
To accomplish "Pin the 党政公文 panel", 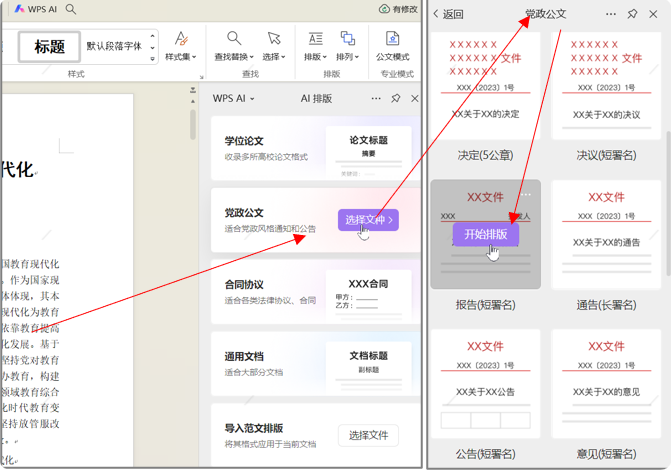I will click(x=632, y=14).
